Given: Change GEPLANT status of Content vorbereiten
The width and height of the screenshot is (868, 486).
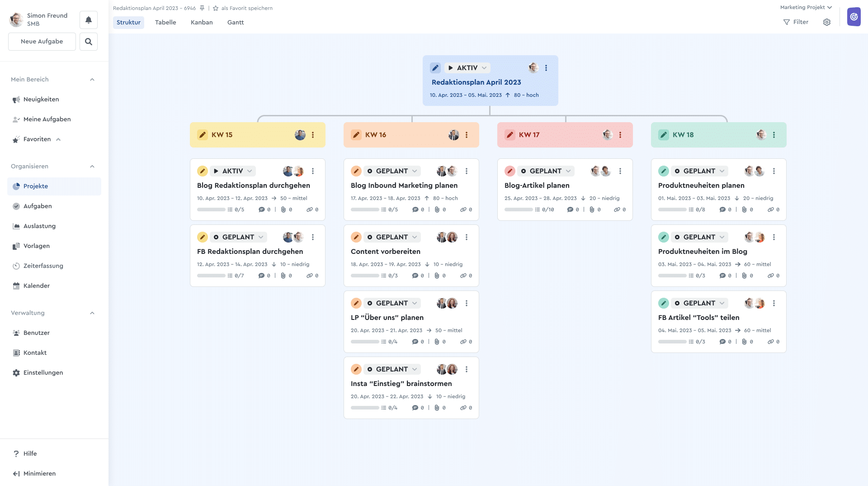Looking at the screenshot, I should (x=392, y=237).
